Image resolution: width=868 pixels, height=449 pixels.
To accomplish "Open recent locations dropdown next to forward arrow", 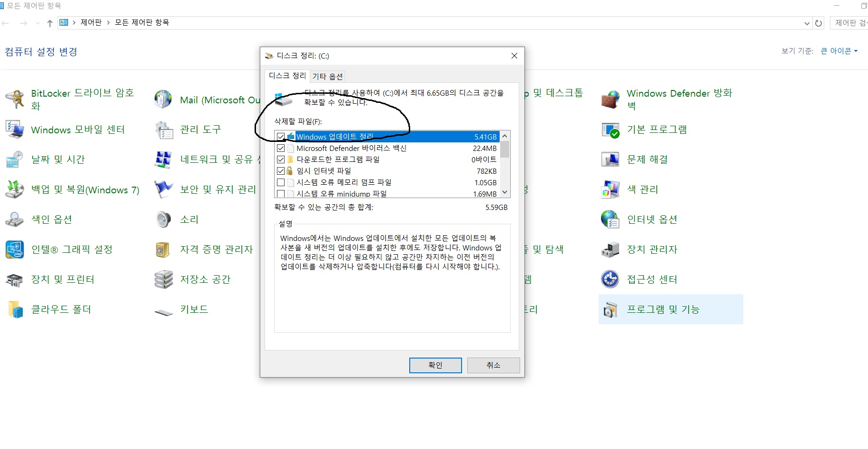I will pos(38,23).
